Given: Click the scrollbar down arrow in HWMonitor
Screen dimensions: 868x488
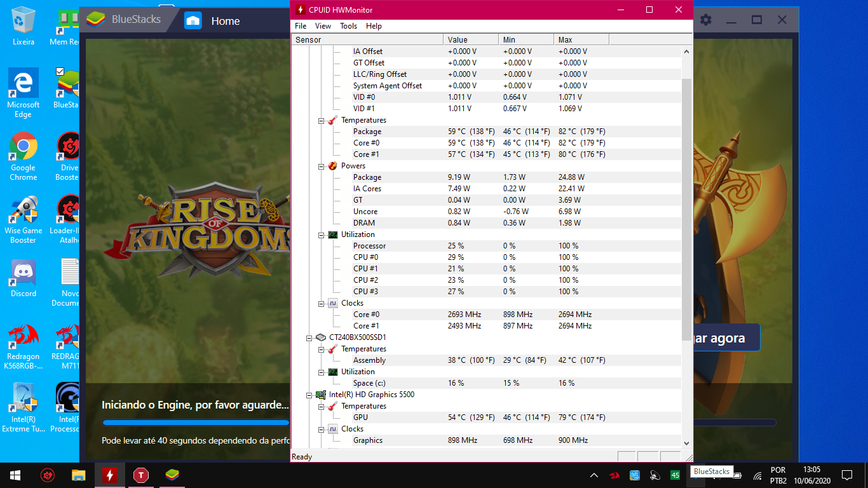Looking at the screenshot, I should pyautogui.click(x=686, y=443).
